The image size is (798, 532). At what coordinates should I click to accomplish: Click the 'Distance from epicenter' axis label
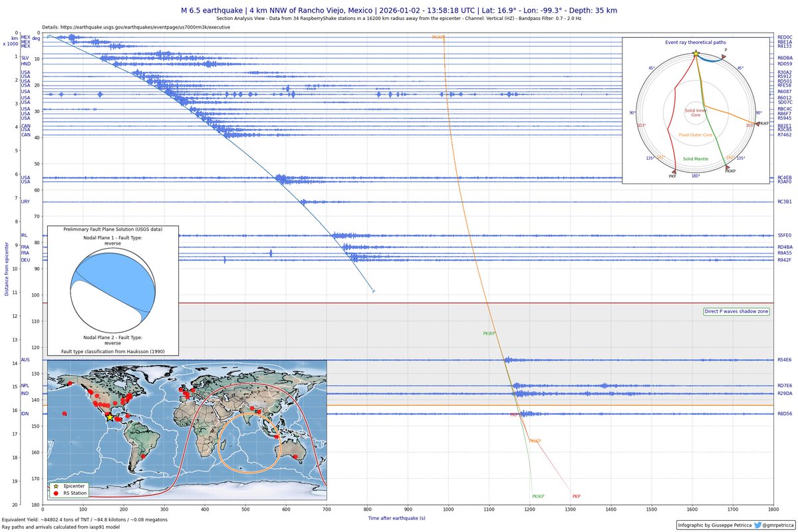tap(7, 267)
